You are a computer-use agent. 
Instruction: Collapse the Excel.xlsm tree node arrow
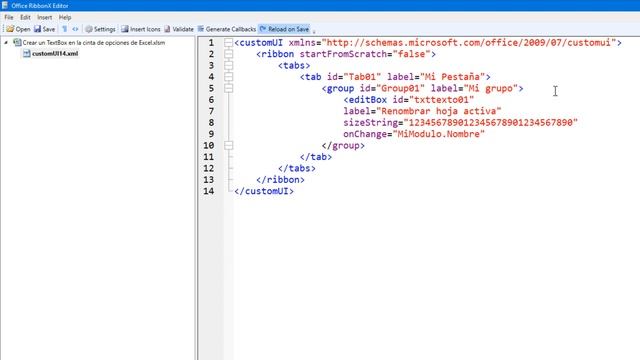(6, 42)
